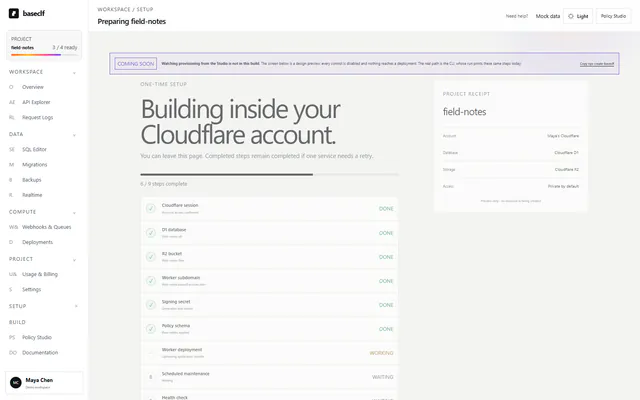The height and width of the screenshot is (400, 640).
Task: Click the Cloudflare session checkmark icon
Action: click(x=151, y=208)
